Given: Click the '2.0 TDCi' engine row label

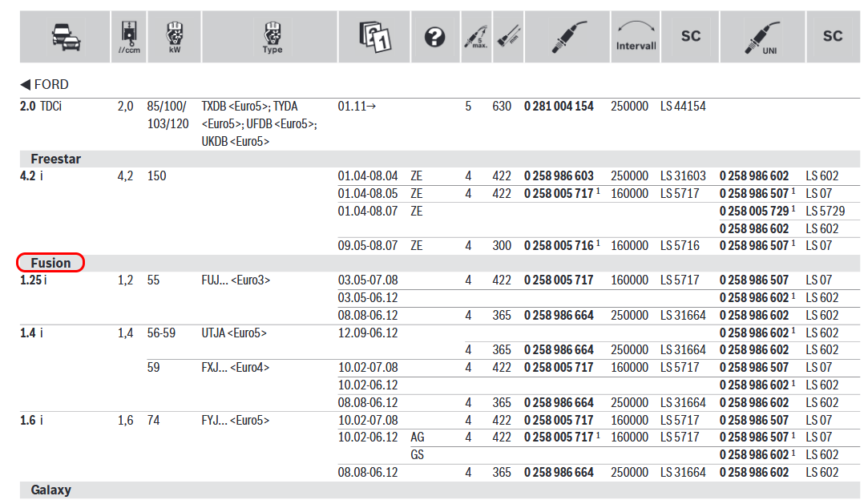Looking at the screenshot, I should click(40, 107).
